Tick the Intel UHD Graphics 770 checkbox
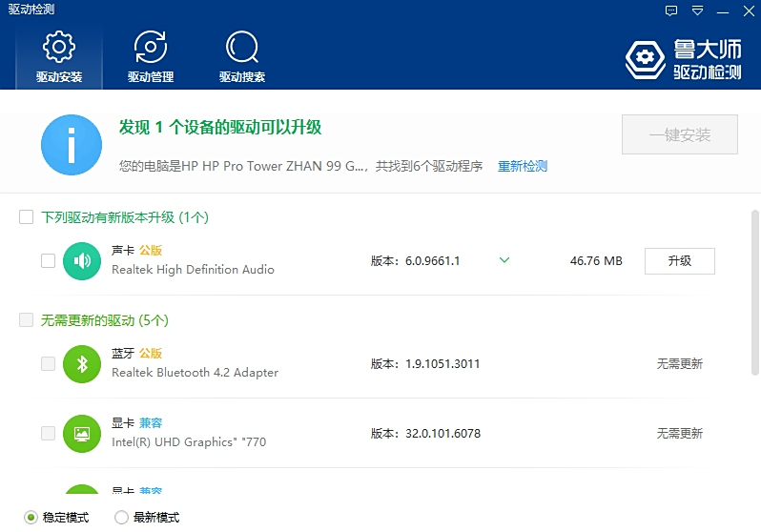Viewport: 761px width, 532px height. pos(48,433)
